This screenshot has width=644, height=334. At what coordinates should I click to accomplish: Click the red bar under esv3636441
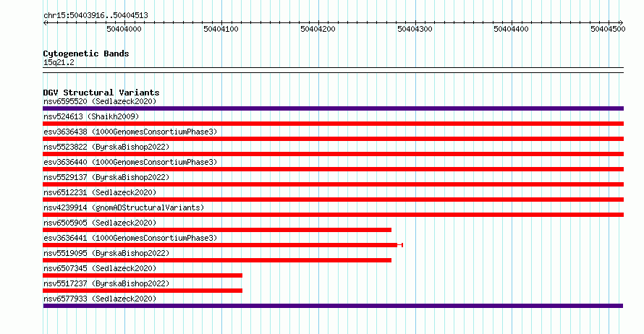tap(223, 245)
